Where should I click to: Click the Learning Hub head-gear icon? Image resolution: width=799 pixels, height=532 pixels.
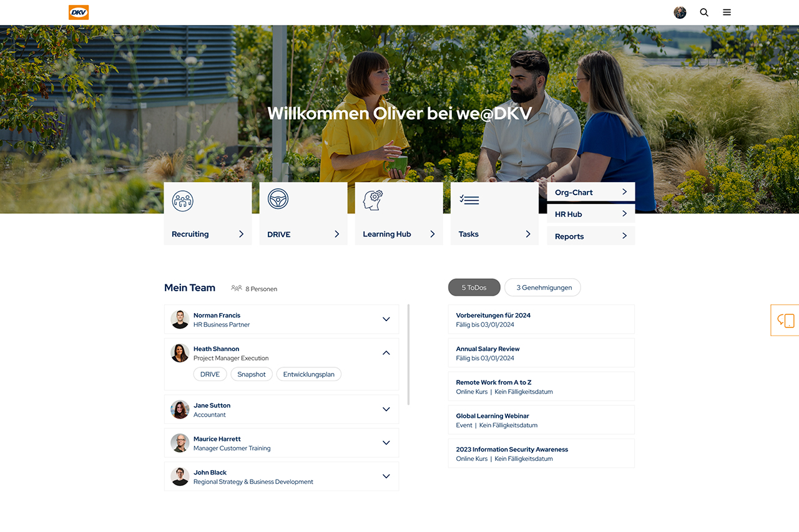[x=373, y=200]
